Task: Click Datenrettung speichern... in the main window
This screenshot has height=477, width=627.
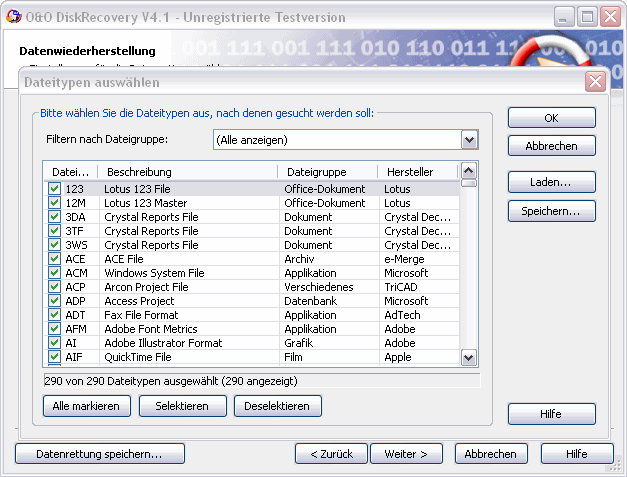Action: pos(100,454)
